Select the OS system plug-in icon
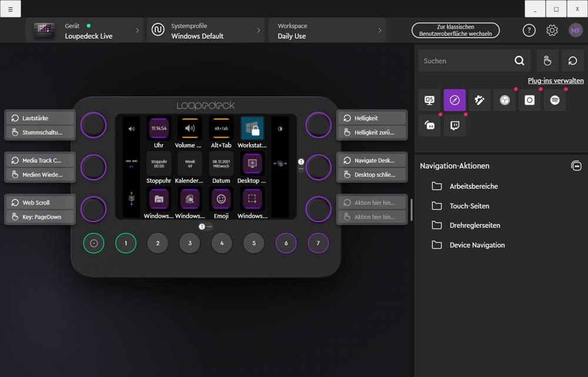 (x=429, y=100)
